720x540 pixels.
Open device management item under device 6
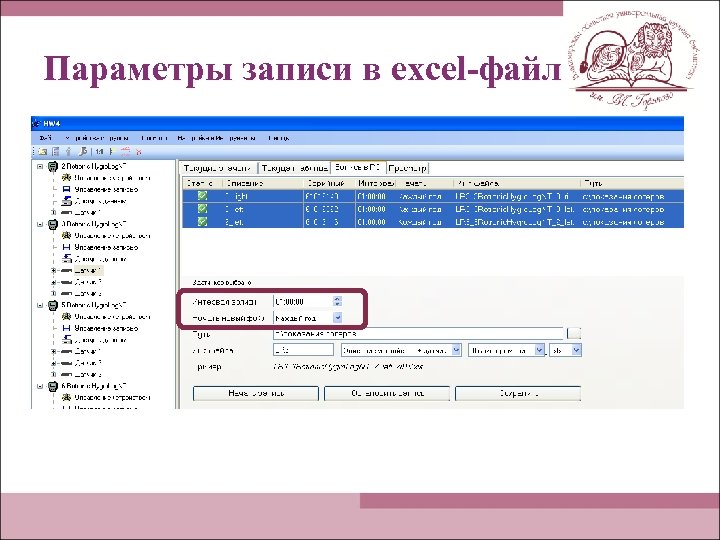(x=107, y=398)
